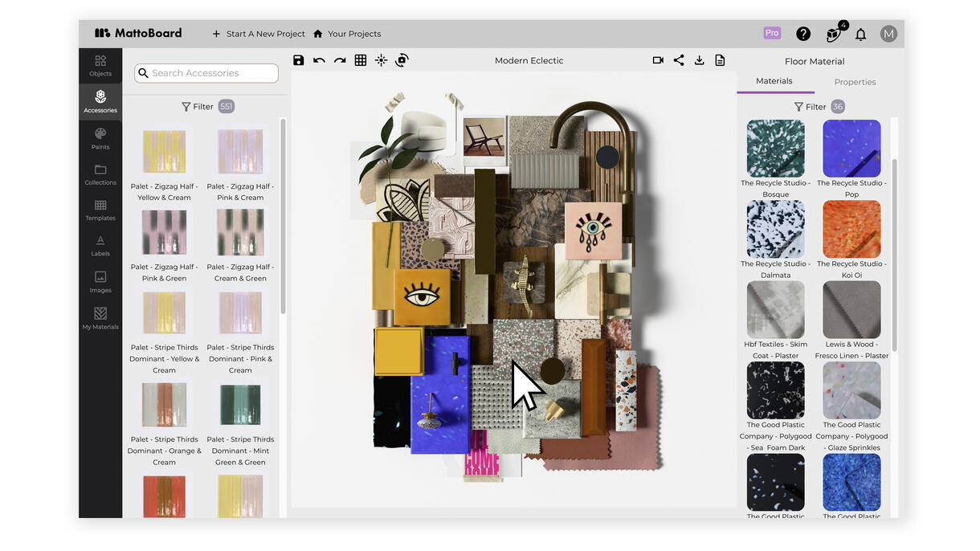Download the board image

click(700, 60)
